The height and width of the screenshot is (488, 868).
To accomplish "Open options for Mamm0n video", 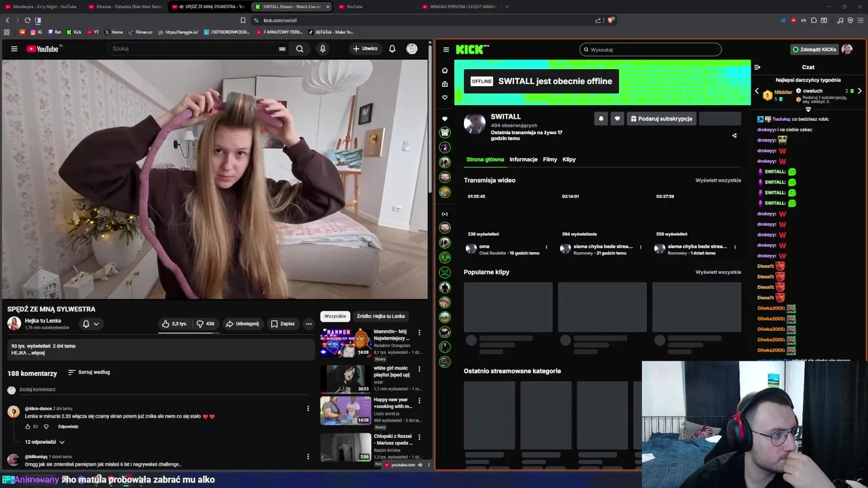I will click(419, 332).
